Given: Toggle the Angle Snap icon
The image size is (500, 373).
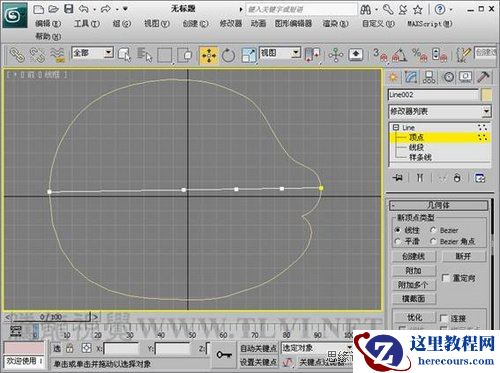Looking at the screenshot, I should click(x=400, y=55).
